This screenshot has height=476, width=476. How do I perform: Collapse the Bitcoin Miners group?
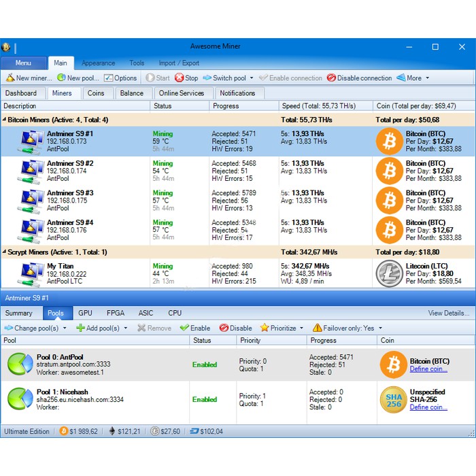coord(4,120)
